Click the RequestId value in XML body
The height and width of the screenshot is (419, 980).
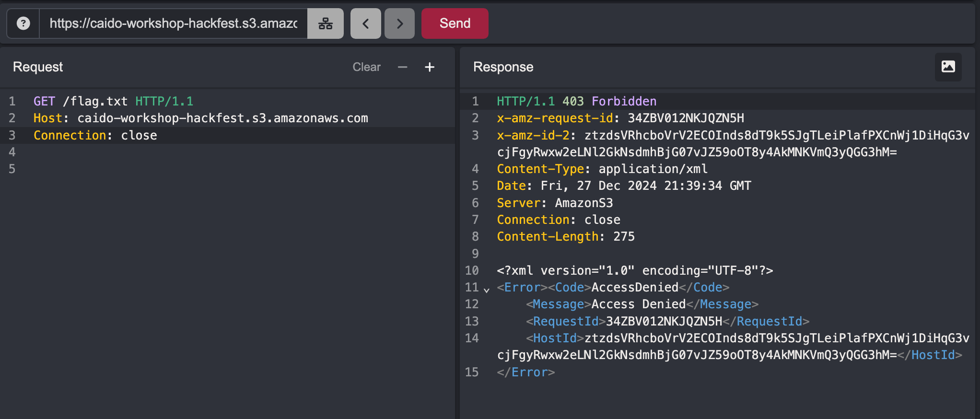[x=664, y=321]
